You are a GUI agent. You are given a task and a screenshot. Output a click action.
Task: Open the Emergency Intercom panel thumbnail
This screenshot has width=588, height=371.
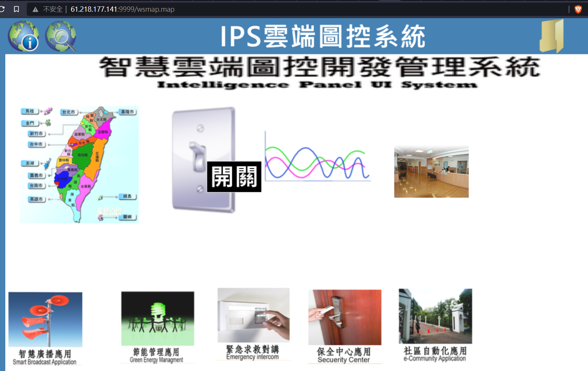pos(253,315)
